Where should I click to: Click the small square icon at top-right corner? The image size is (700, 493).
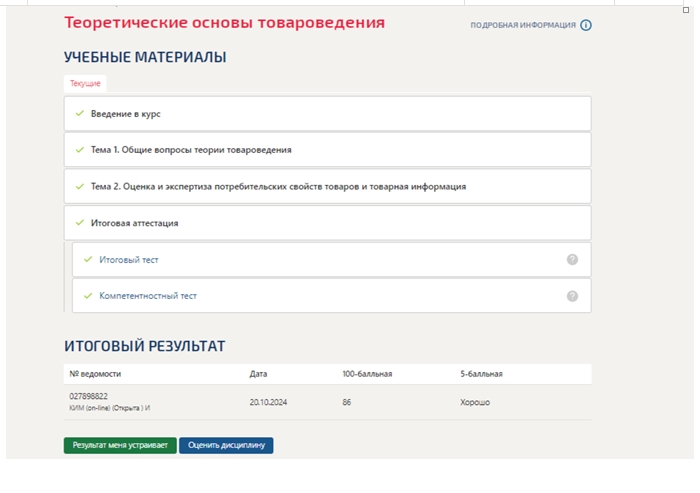[686, 10]
